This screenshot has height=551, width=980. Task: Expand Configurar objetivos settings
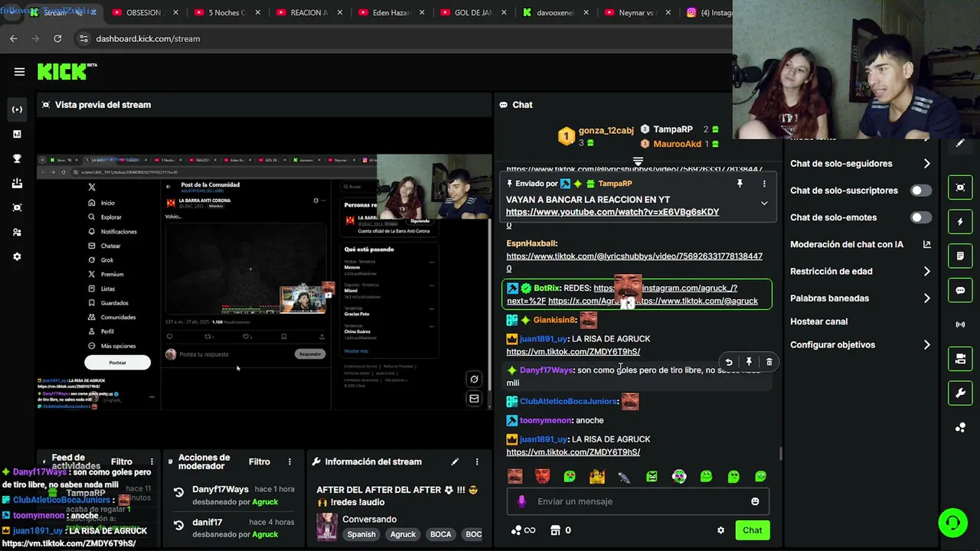tap(860, 345)
